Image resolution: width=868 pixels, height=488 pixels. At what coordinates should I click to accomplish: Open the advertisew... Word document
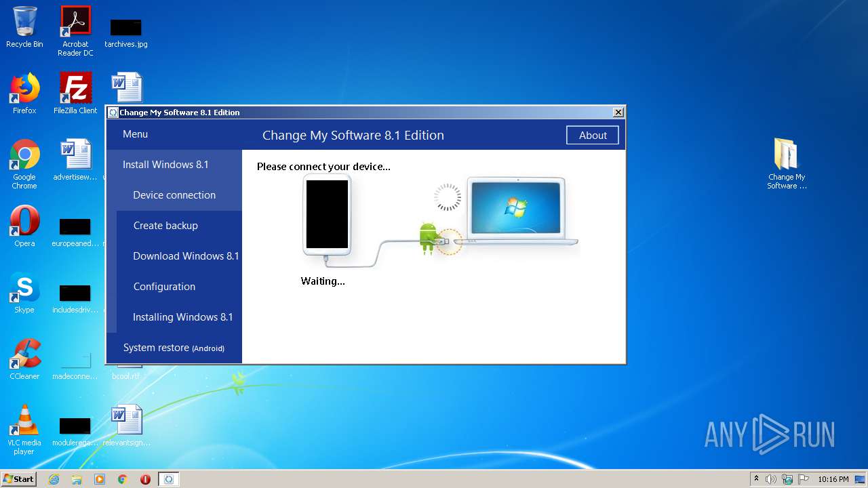(75, 160)
